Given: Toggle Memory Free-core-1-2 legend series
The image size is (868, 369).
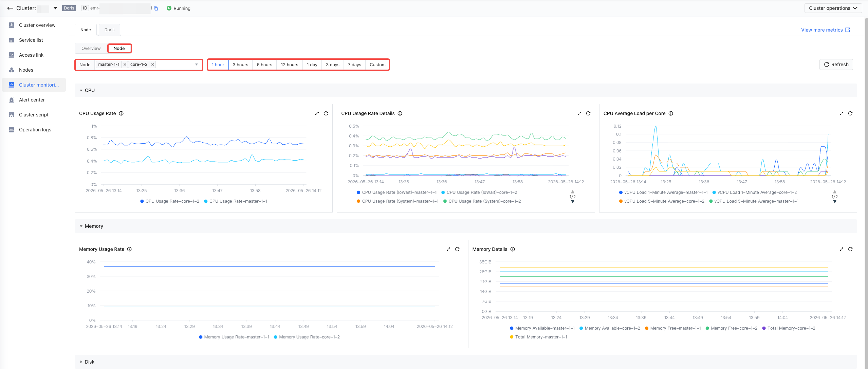Looking at the screenshot, I should pyautogui.click(x=732, y=328).
